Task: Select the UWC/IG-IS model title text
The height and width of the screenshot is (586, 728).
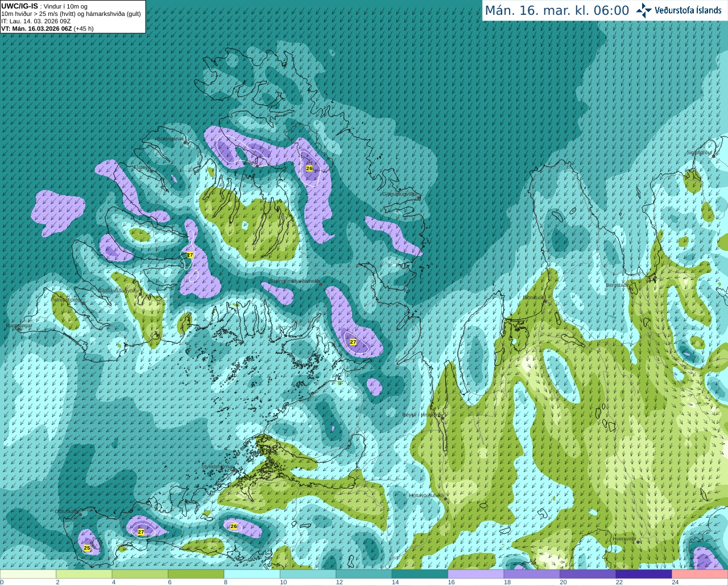Action: [x=19, y=6]
